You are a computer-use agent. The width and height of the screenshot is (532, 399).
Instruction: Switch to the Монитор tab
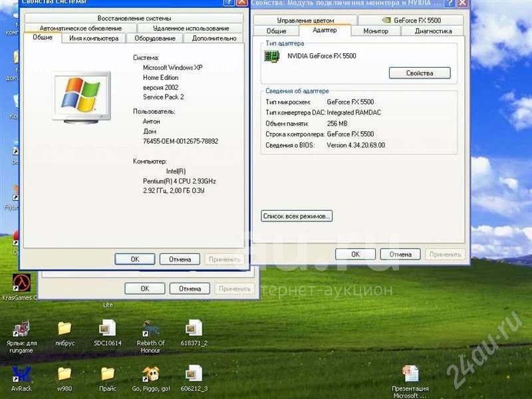376,31
